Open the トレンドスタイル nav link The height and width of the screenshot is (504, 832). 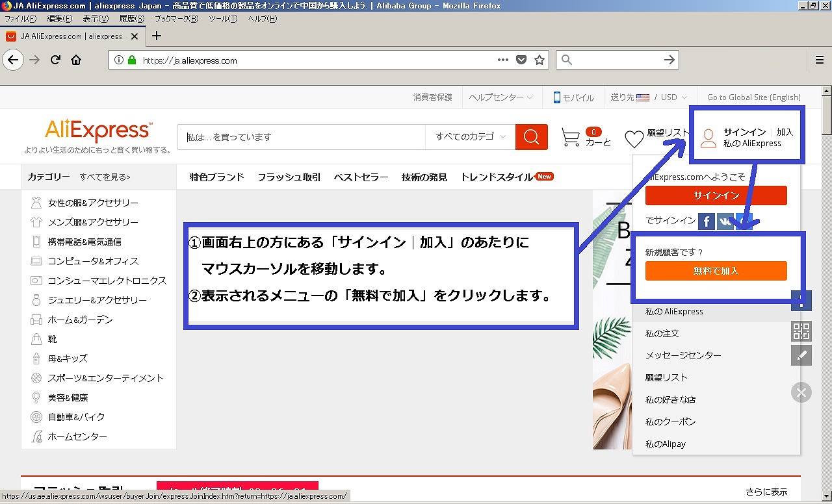pyautogui.click(x=497, y=177)
